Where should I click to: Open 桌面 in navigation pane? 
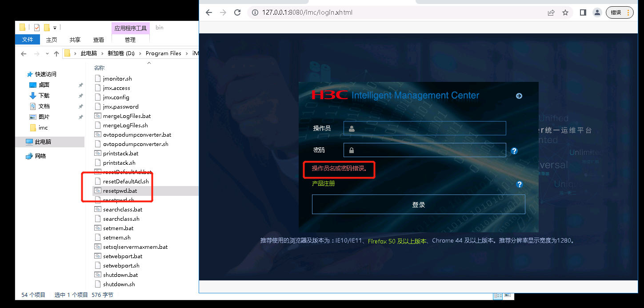44,85
